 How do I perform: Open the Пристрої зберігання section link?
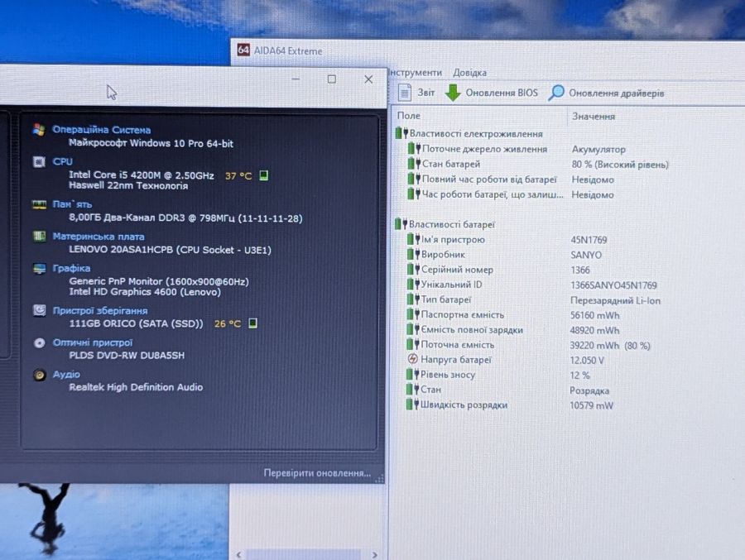pos(100,311)
